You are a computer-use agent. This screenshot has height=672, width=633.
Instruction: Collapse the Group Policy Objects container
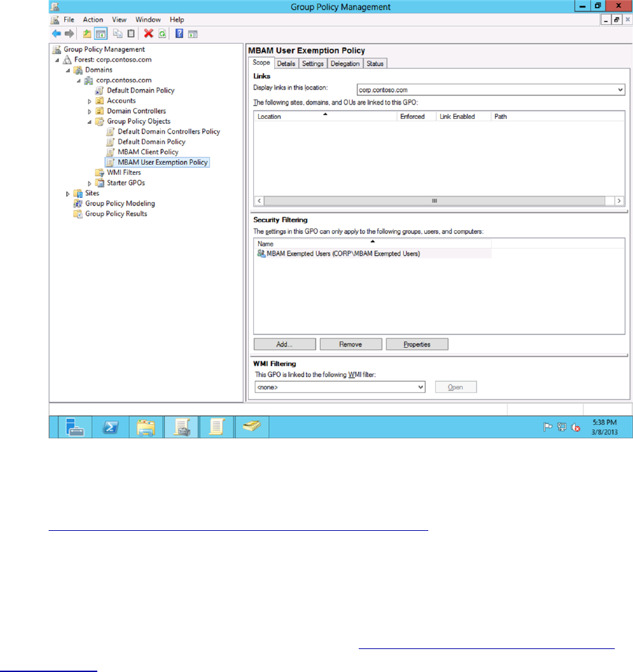[x=90, y=122]
